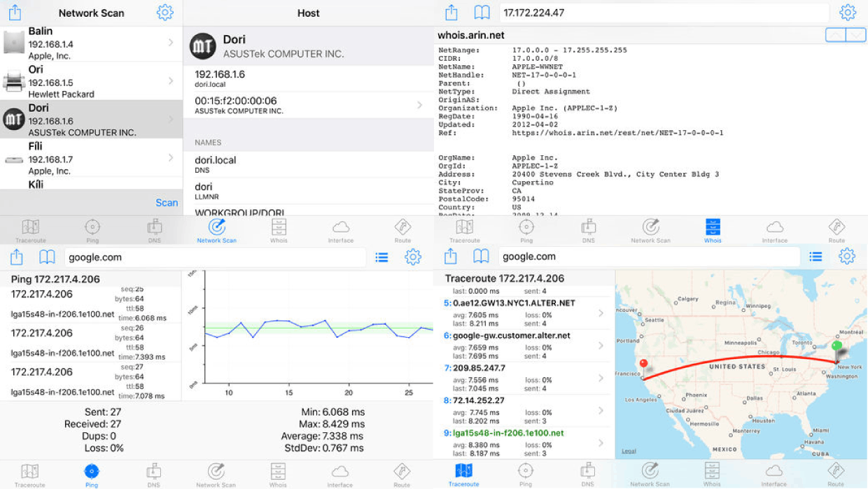The image size is (868, 489).
Task: Tap the next record arrow beside whois.arin.net
Action: point(855,34)
